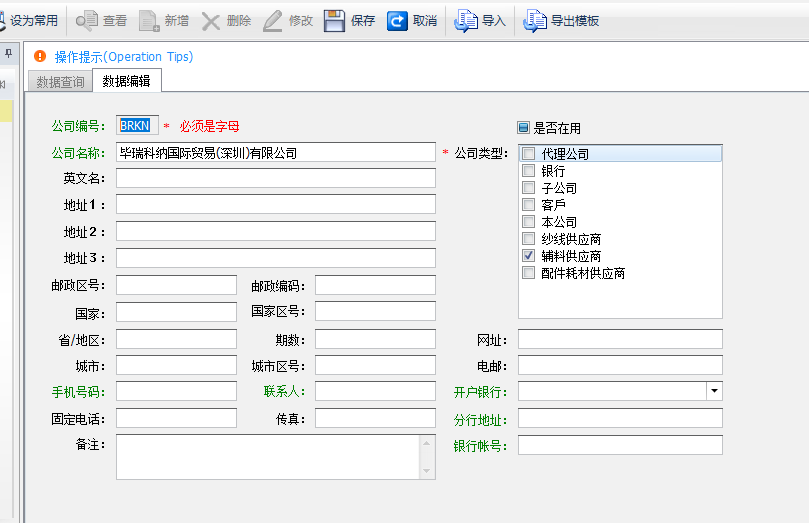The width and height of the screenshot is (809, 523).
Task: Click the 地址2 input field
Action: (x=276, y=231)
